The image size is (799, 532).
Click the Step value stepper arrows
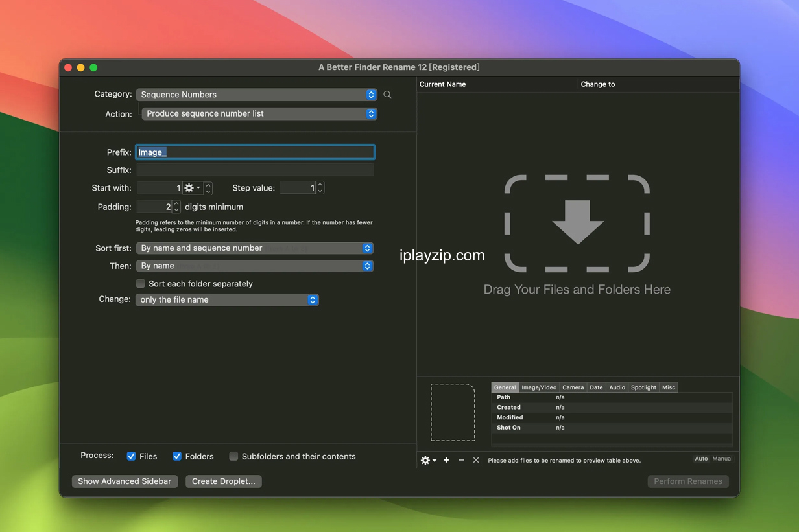tap(320, 188)
